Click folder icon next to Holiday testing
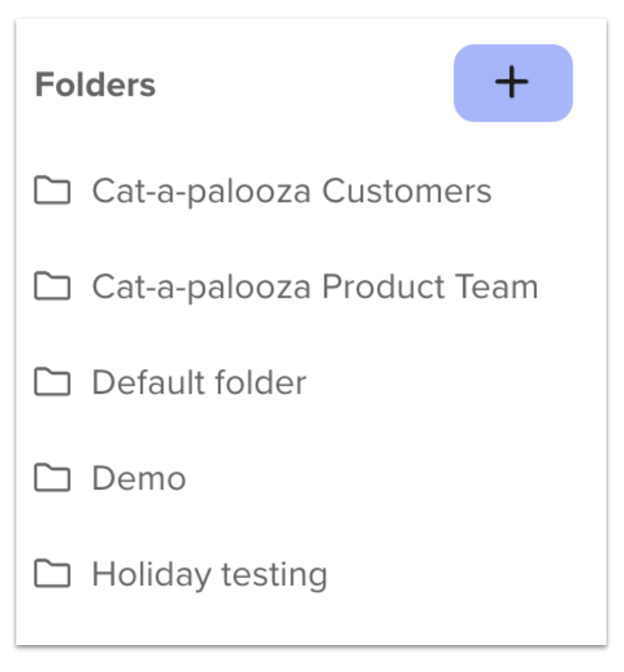 [52, 573]
